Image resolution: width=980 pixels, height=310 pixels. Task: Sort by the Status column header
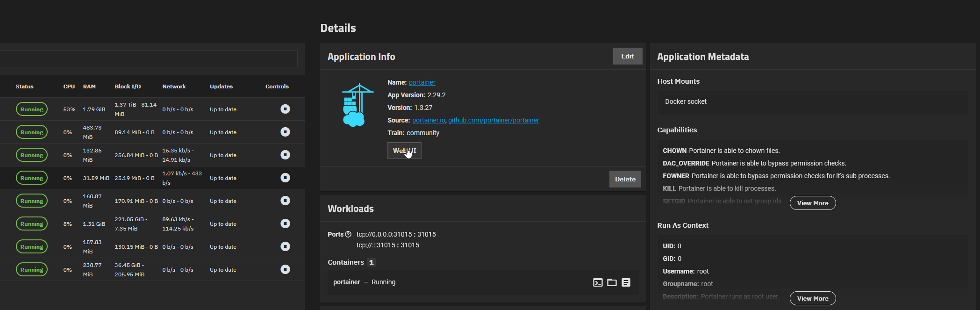24,87
